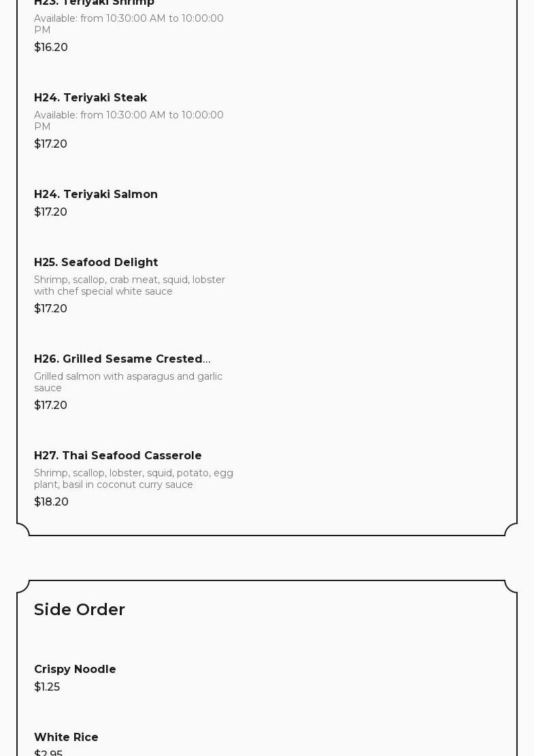534x756 pixels.
Task: Click the $17.20 Grilled Sesame Crested price
Action: pos(50,406)
